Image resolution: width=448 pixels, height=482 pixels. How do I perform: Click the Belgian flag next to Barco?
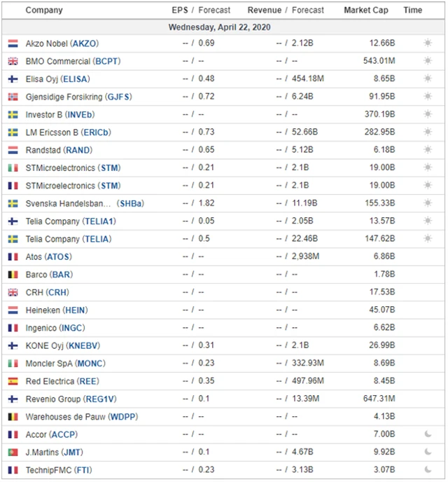click(x=13, y=275)
